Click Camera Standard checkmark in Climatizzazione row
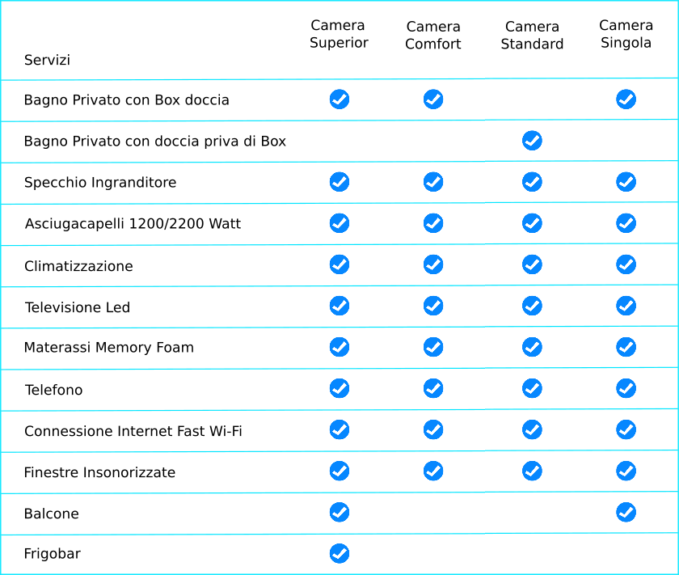 click(532, 265)
